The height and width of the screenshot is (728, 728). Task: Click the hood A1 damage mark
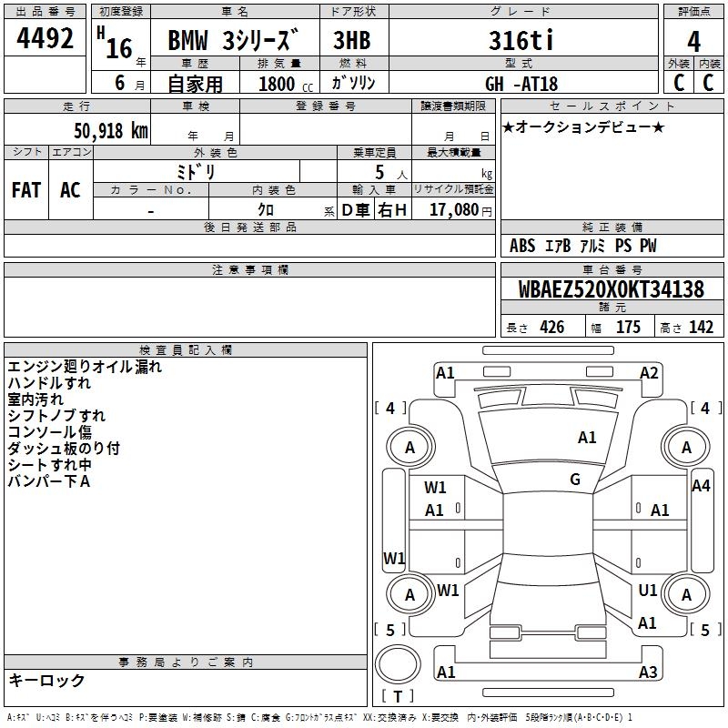tap(587, 438)
